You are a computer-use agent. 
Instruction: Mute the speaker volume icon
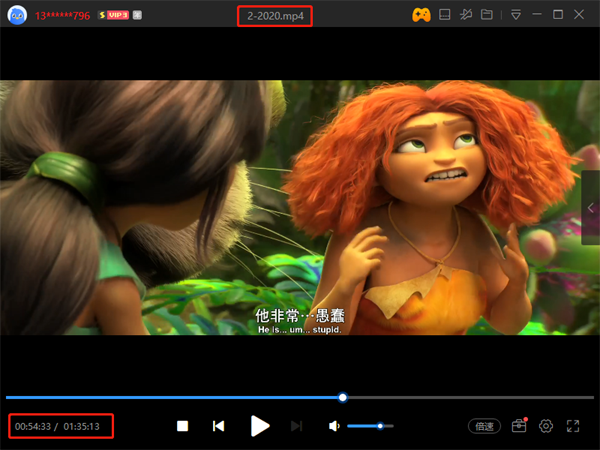pos(334,426)
